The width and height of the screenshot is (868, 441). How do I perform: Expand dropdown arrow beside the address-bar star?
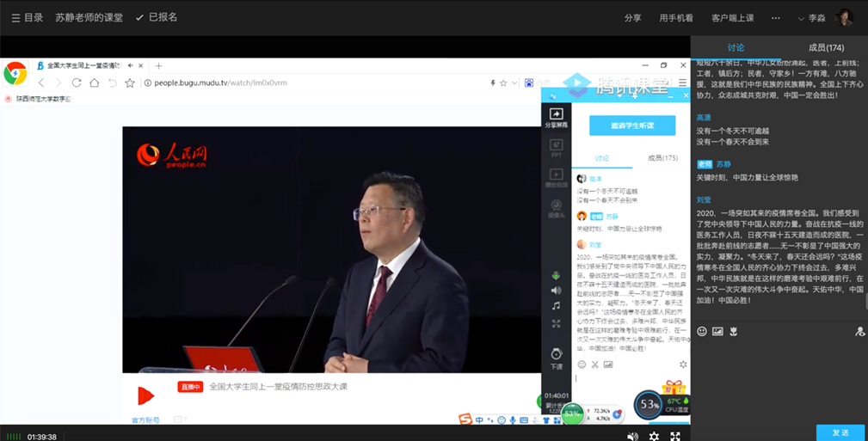514,83
